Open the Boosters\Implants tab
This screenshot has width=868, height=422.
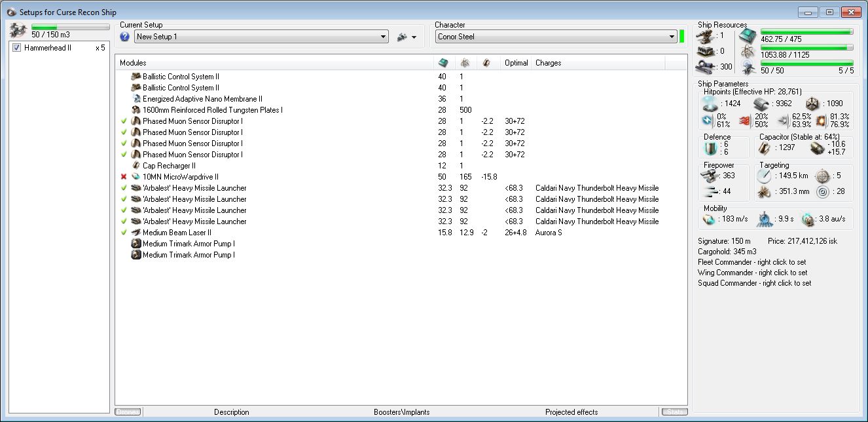point(402,412)
